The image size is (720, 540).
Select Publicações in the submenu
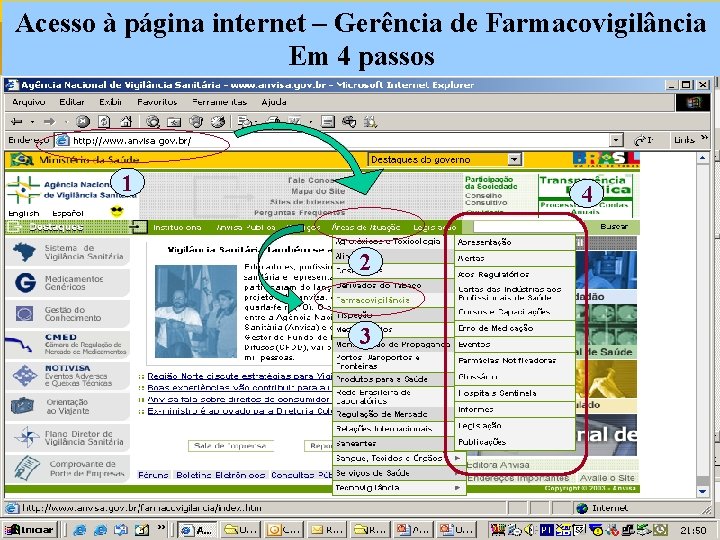click(515, 442)
